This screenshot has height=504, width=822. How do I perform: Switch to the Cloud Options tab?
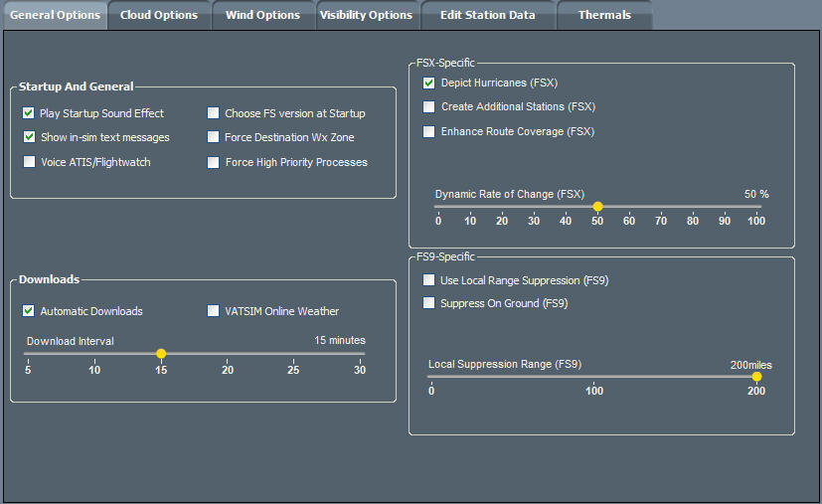pyautogui.click(x=159, y=15)
